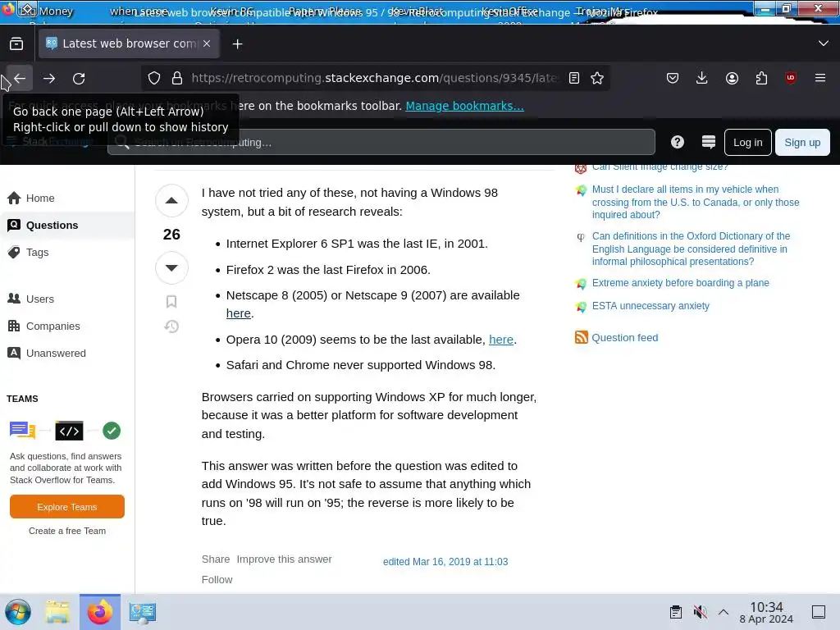The height and width of the screenshot is (630, 840).
Task: Toggle reader view icon
Action: pyautogui.click(x=573, y=78)
